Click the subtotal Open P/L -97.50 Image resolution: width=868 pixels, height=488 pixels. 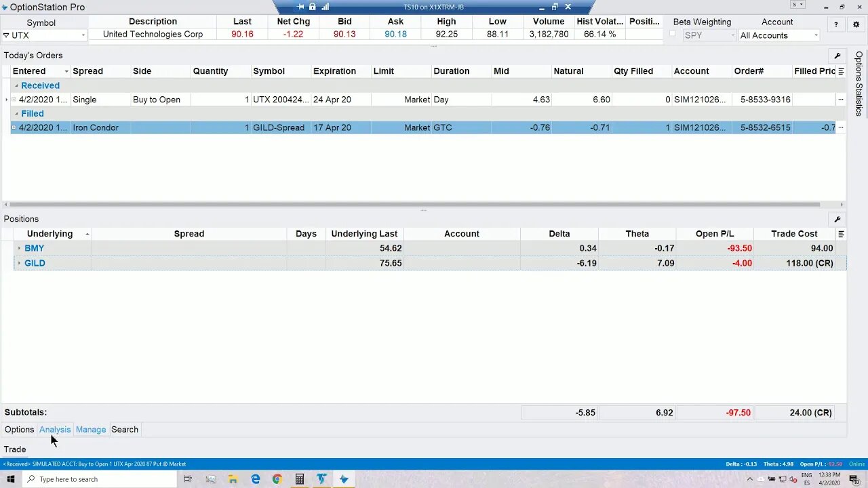click(738, 412)
